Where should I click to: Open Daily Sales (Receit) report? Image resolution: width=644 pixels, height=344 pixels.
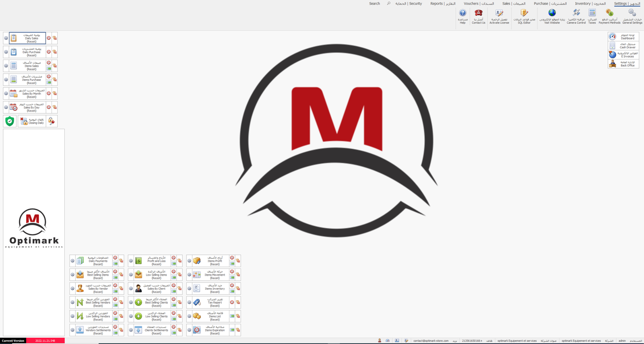pos(27,38)
